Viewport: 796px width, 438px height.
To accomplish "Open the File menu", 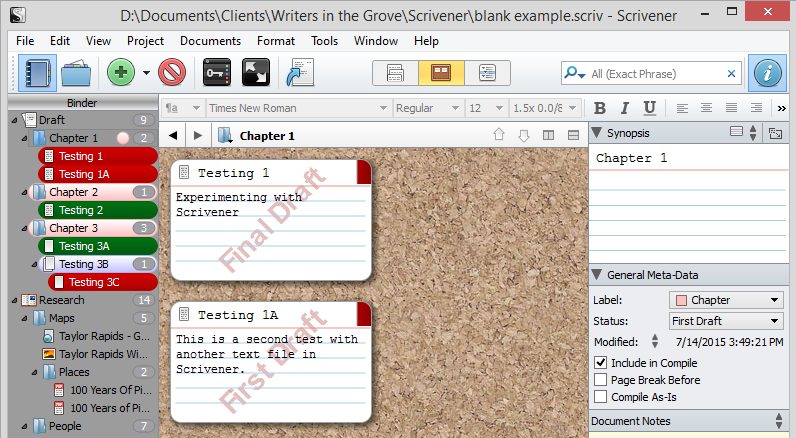I will 25,41.
